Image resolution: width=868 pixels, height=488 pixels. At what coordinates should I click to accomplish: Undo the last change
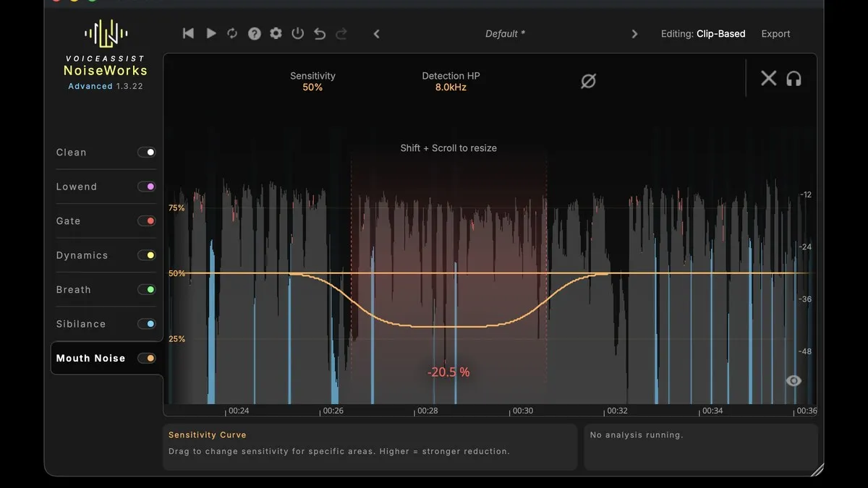320,33
